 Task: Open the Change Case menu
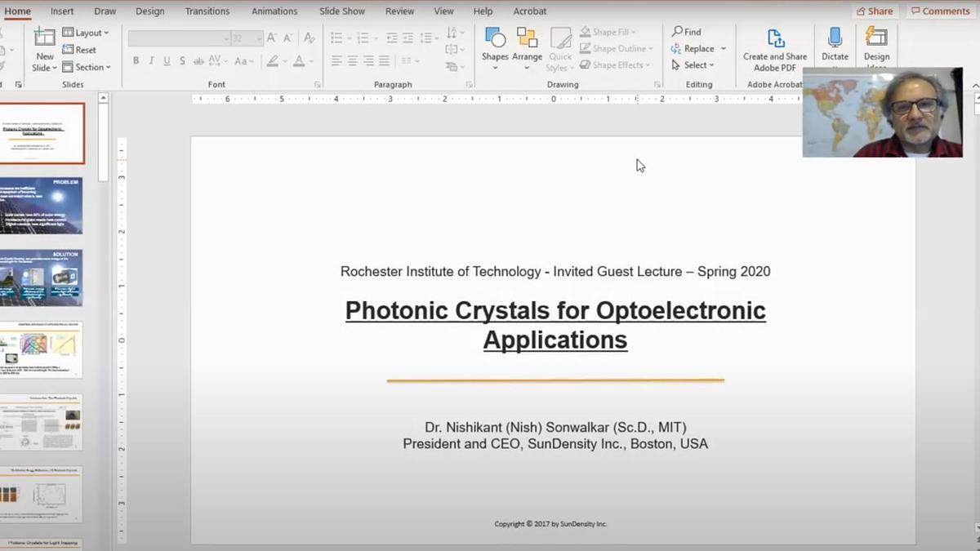(244, 61)
